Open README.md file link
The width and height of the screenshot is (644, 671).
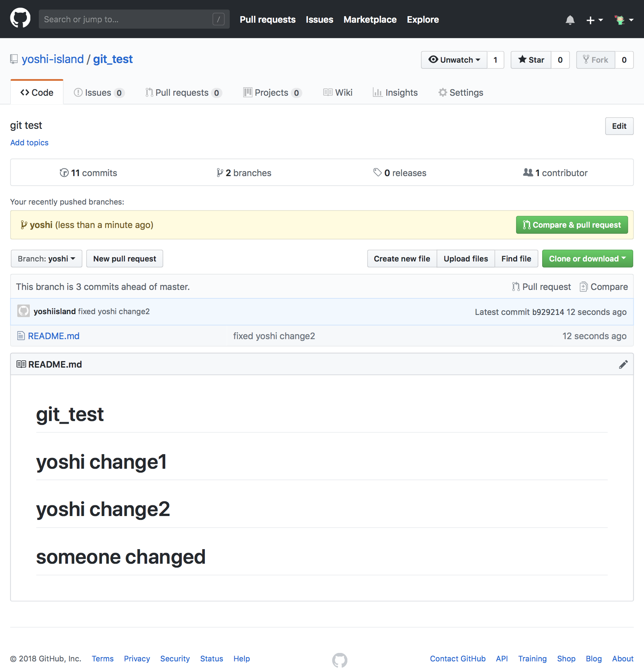point(54,336)
